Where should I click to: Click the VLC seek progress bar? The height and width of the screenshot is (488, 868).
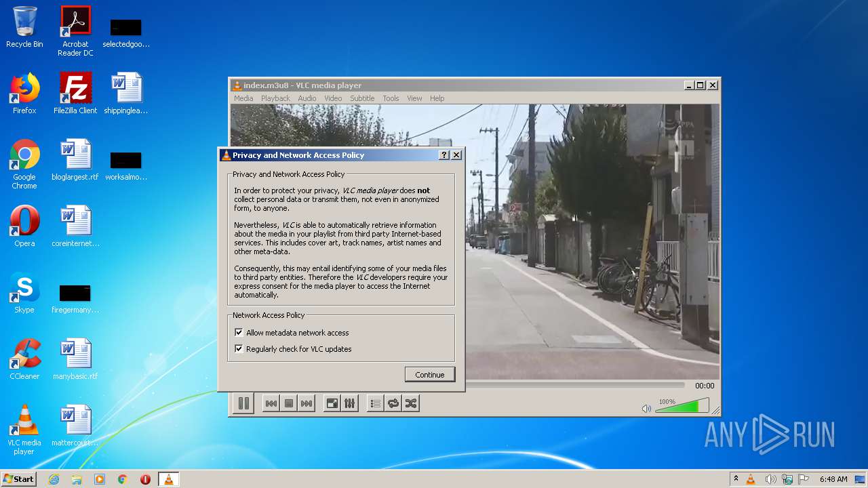coord(576,385)
